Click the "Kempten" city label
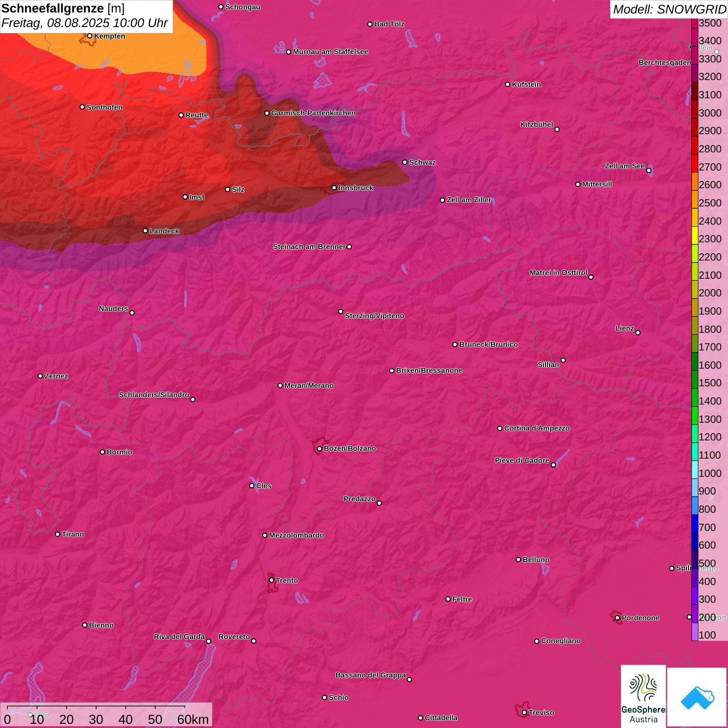 coord(110,36)
